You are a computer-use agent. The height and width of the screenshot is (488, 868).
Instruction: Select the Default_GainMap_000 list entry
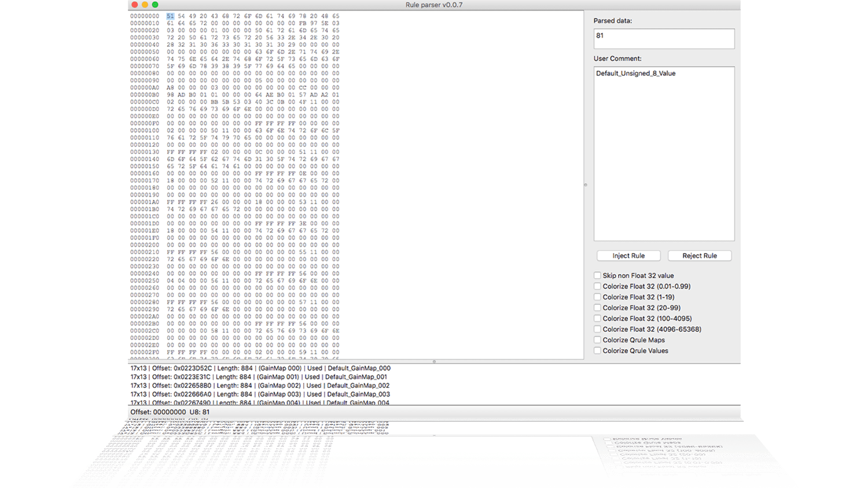tap(260, 368)
